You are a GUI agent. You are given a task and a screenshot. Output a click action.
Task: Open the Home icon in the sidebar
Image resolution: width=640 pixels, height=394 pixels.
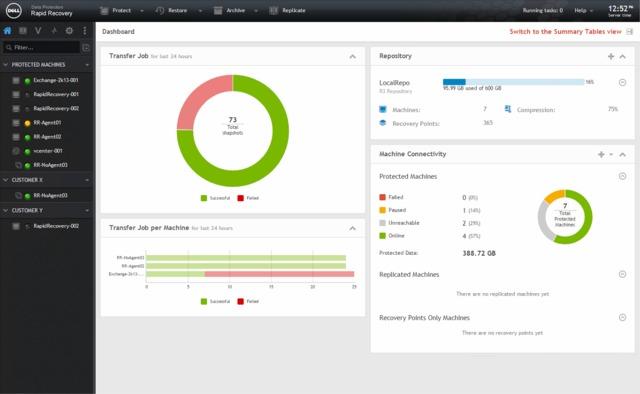tap(7, 31)
